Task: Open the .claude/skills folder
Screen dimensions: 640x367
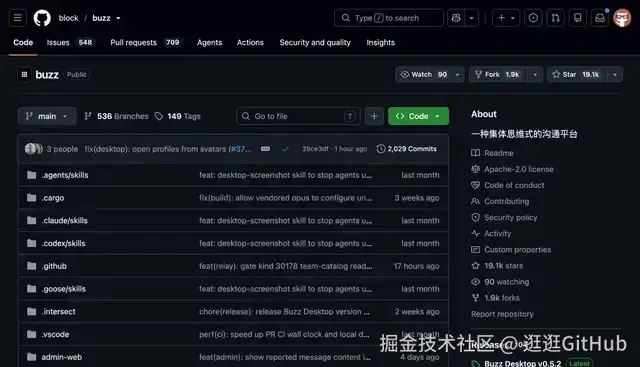Action: pos(64,221)
